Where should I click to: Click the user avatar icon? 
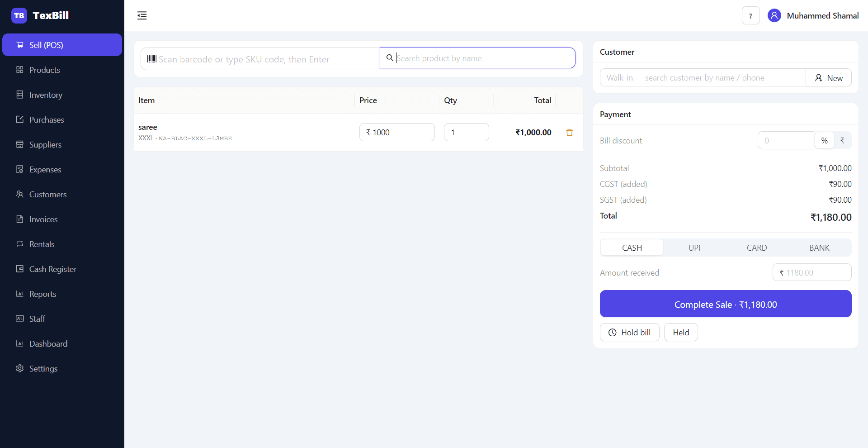774,16
